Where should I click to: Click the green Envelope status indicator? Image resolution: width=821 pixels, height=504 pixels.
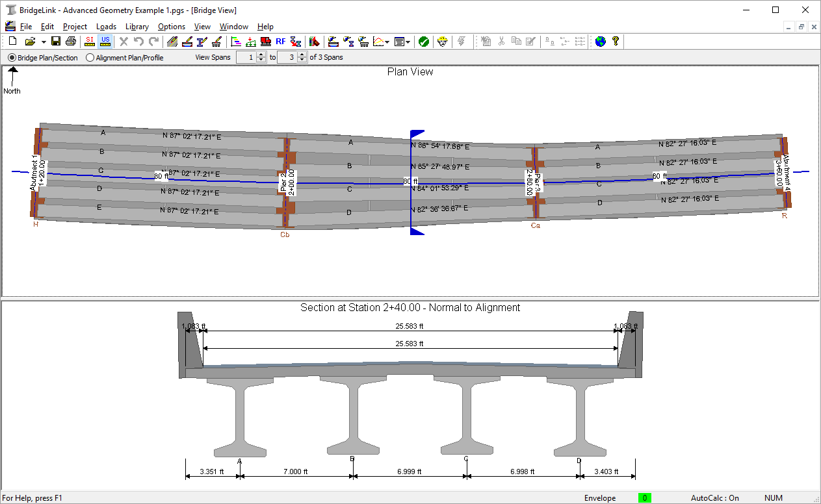pyautogui.click(x=644, y=498)
